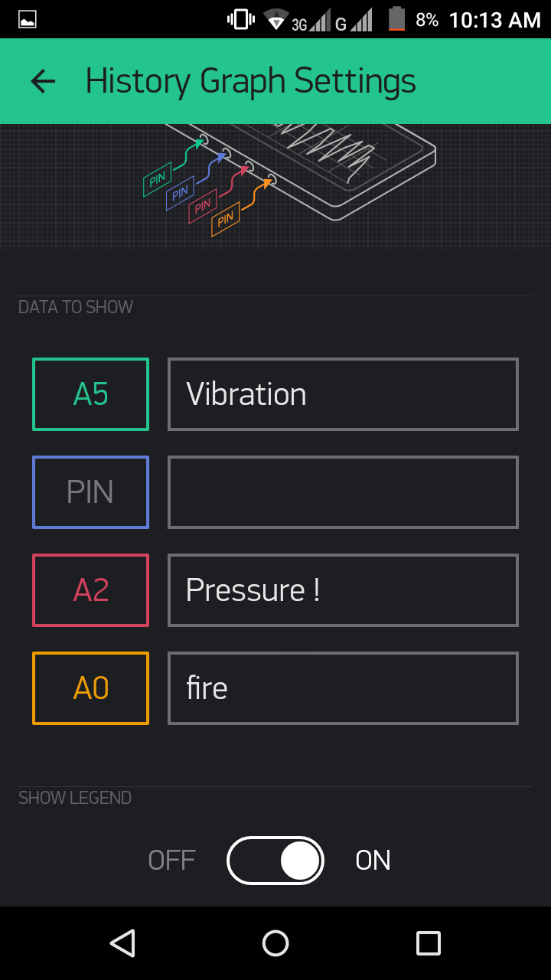The width and height of the screenshot is (551, 980).
Task: Select the blue unassigned PIN box
Action: [90, 492]
